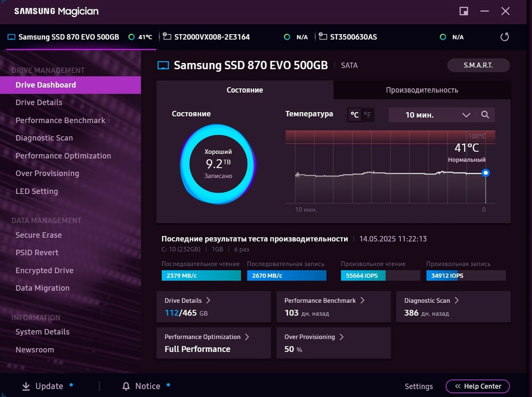Select the ST3500630AS drive icon
Screen dimensions: 532x397
click(323, 36)
